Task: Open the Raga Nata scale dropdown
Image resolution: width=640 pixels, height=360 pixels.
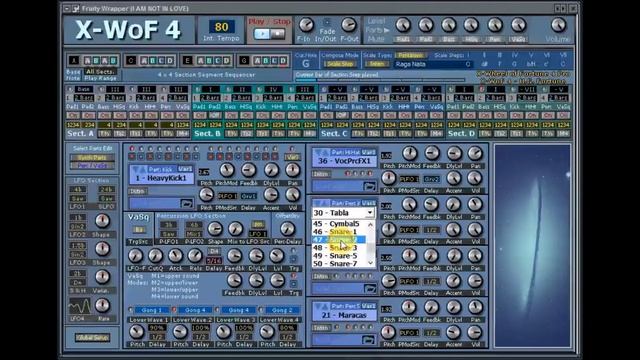Action: pyautogui.click(x=433, y=64)
